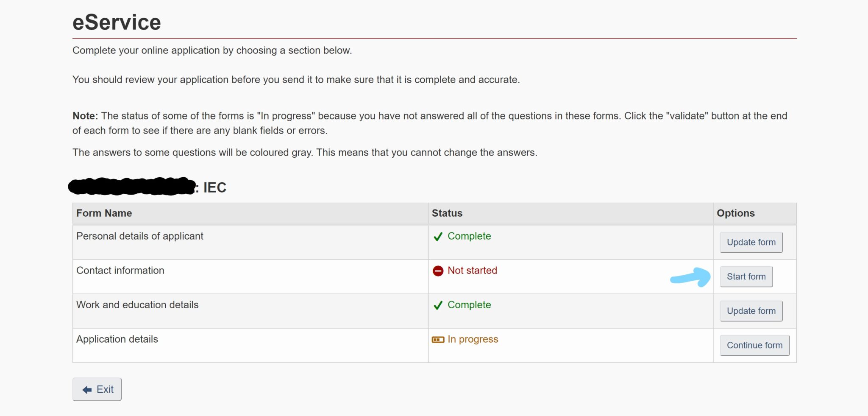This screenshot has height=416, width=868.
Task: Select the Personal details of applicant row name
Action: (139, 236)
